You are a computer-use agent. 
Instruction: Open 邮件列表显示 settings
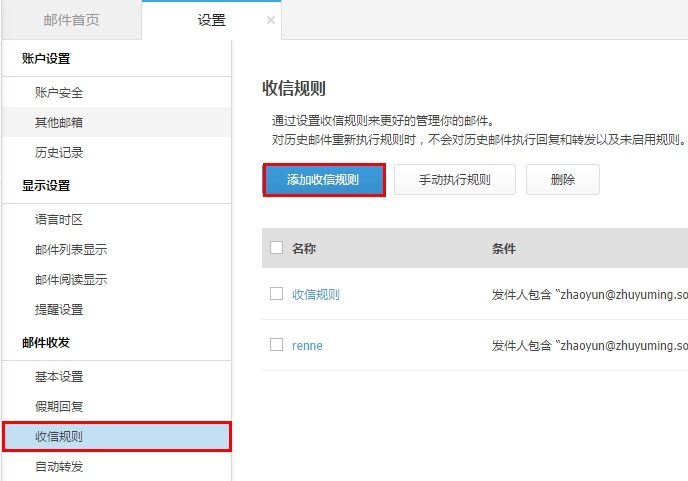[71, 249]
